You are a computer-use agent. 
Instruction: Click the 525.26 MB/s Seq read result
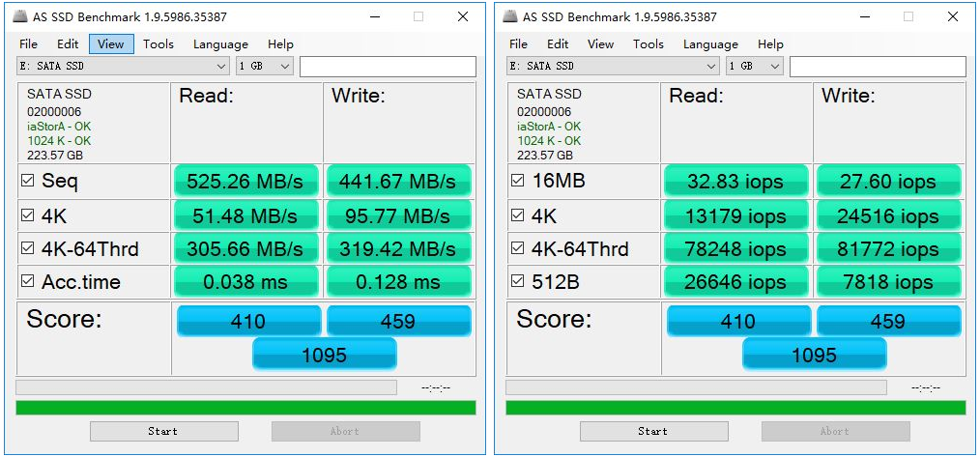tap(246, 182)
